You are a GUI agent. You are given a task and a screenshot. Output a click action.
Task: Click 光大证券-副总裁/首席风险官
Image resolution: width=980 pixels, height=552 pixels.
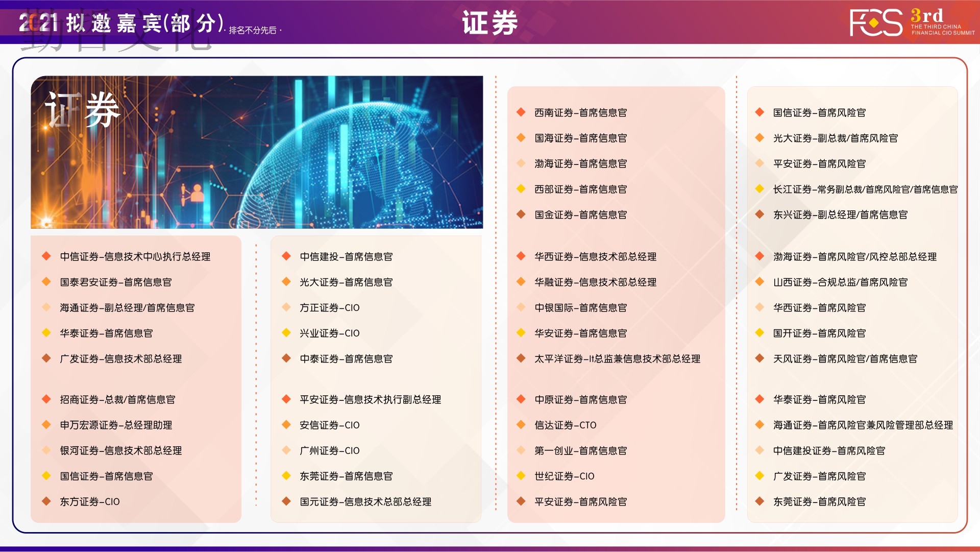[x=836, y=138]
